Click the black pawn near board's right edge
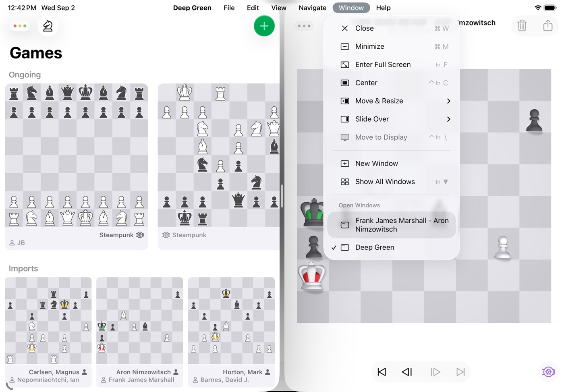 pos(535,120)
